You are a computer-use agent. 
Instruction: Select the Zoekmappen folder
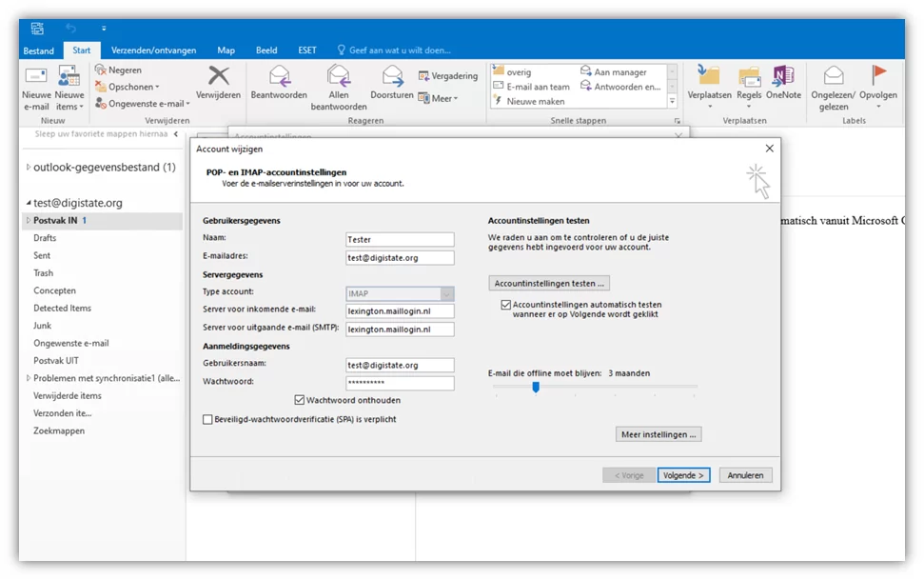[59, 430]
